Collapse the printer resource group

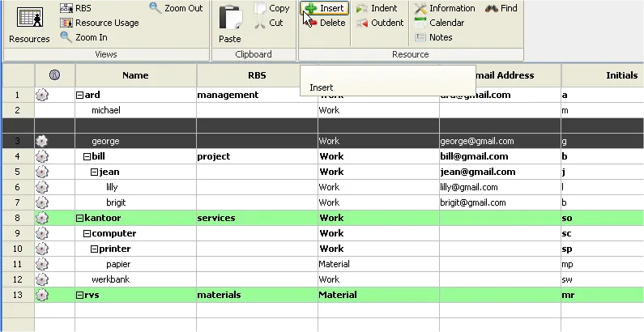click(95, 249)
